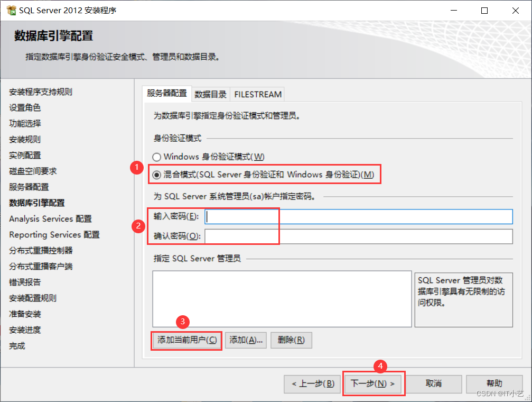Select 设置角色 in step list

[x=25, y=108]
